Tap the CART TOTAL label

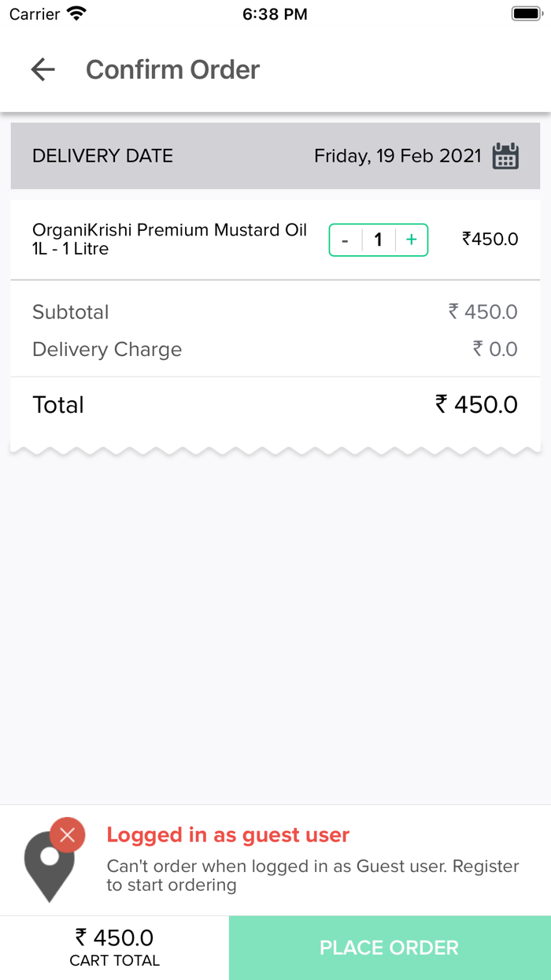114,960
